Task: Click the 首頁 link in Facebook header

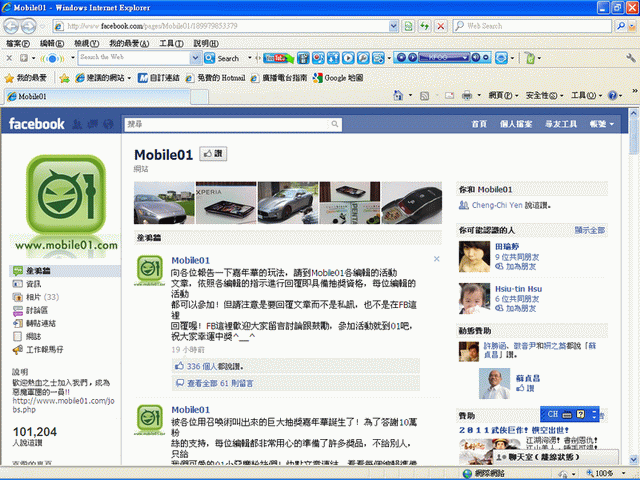Action: tap(479, 124)
